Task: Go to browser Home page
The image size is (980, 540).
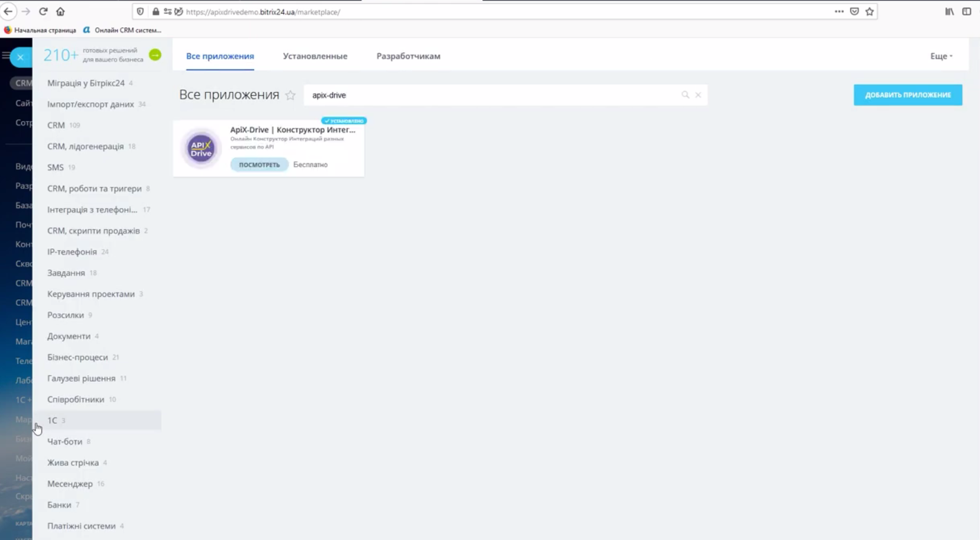Action: [60, 11]
